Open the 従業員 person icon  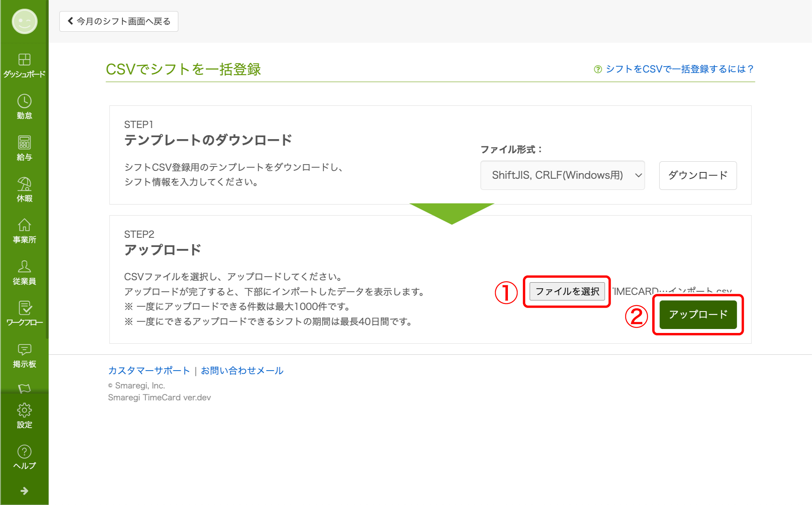[x=24, y=266]
